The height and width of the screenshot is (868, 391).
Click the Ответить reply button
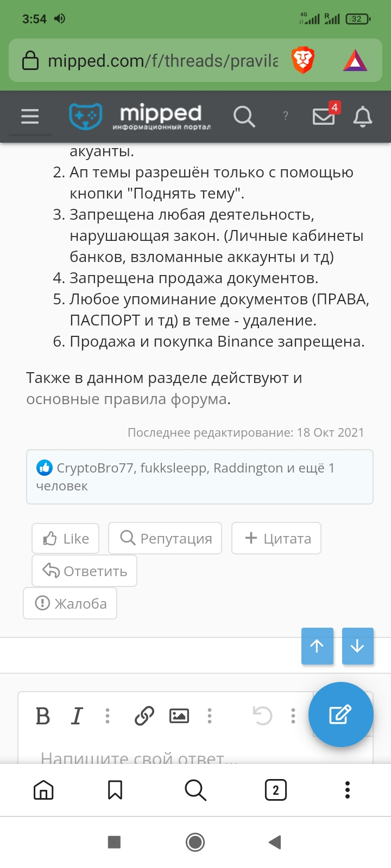click(84, 571)
